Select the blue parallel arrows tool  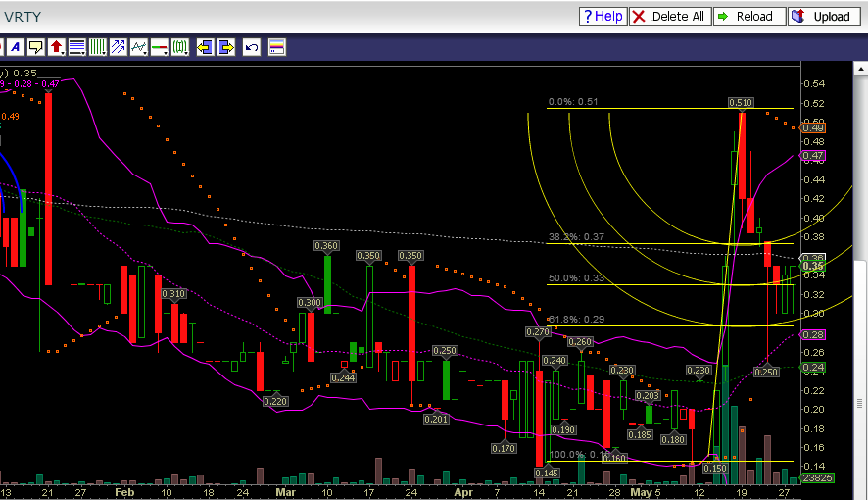[x=118, y=48]
